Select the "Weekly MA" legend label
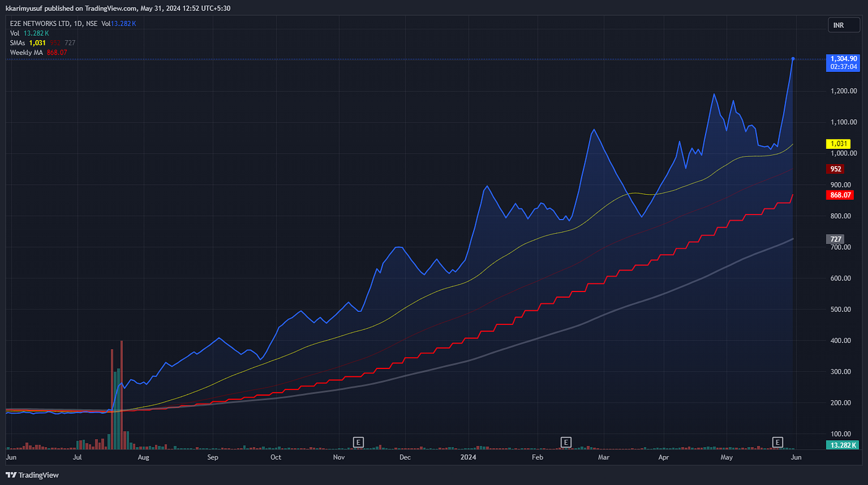The image size is (868, 485). 26,53
